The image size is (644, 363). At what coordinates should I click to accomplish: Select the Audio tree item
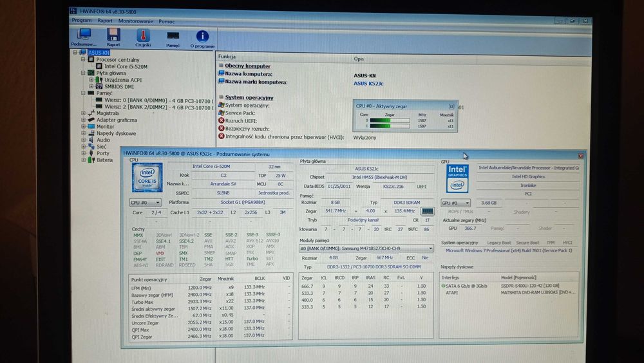[x=103, y=140]
